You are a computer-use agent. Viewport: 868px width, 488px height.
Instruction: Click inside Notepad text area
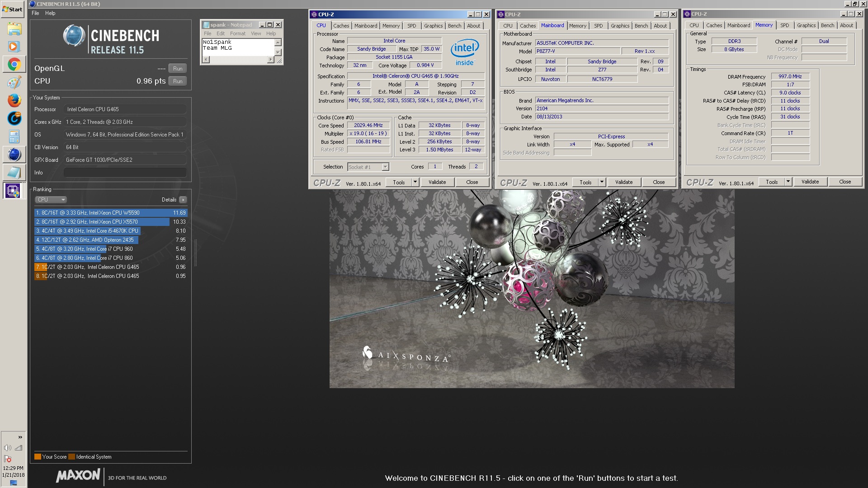238,47
